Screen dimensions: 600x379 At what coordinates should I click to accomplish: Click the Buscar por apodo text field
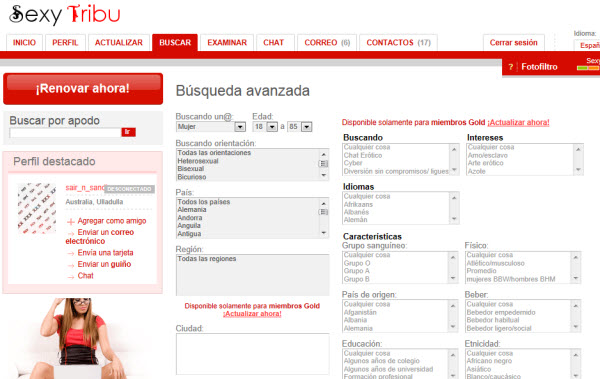tap(65, 132)
